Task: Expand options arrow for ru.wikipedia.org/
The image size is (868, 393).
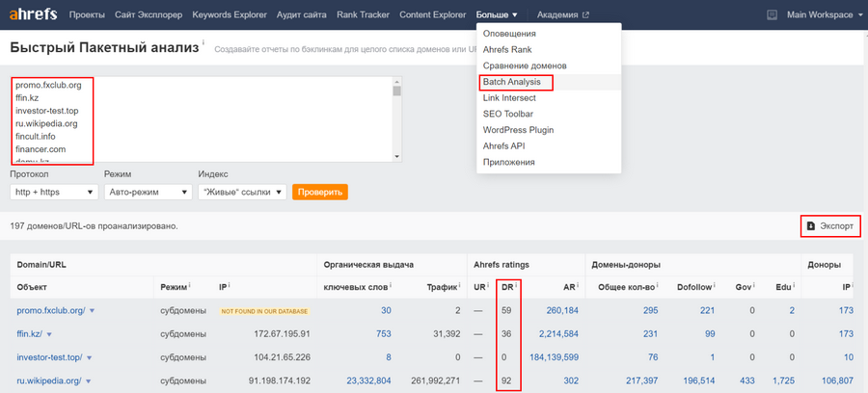Action: pyautogui.click(x=88, y=381)
